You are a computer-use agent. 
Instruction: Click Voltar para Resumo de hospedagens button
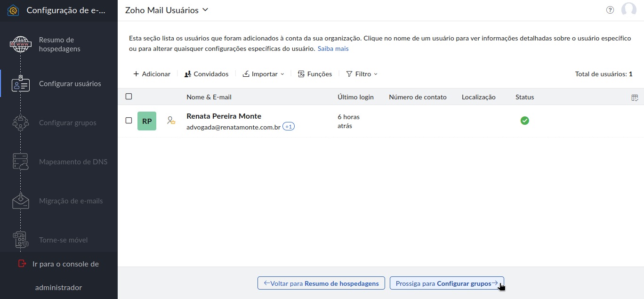click(x=321, y=283)
